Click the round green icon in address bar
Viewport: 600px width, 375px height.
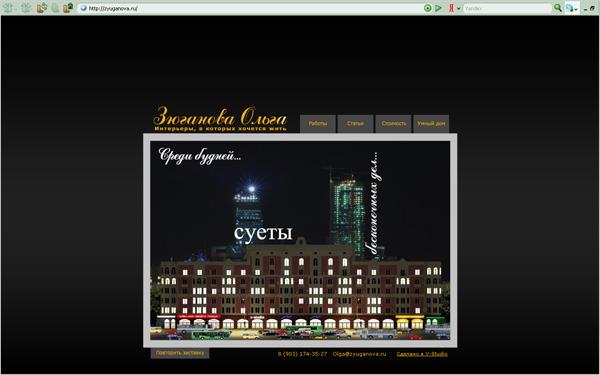[428, 8]
